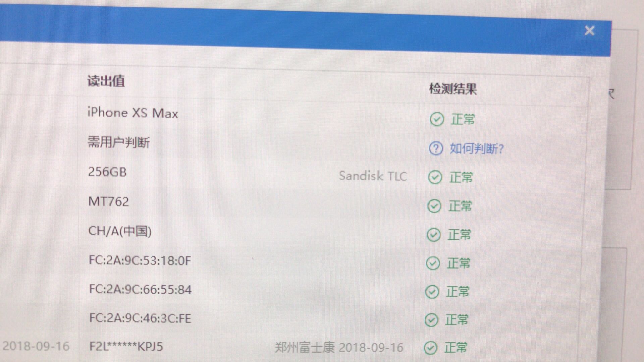Select the 正常 result for FC:2A:9C:53:18:0F
The height and width of the screenshot is (362, 644).
click(x=459, y=263)
